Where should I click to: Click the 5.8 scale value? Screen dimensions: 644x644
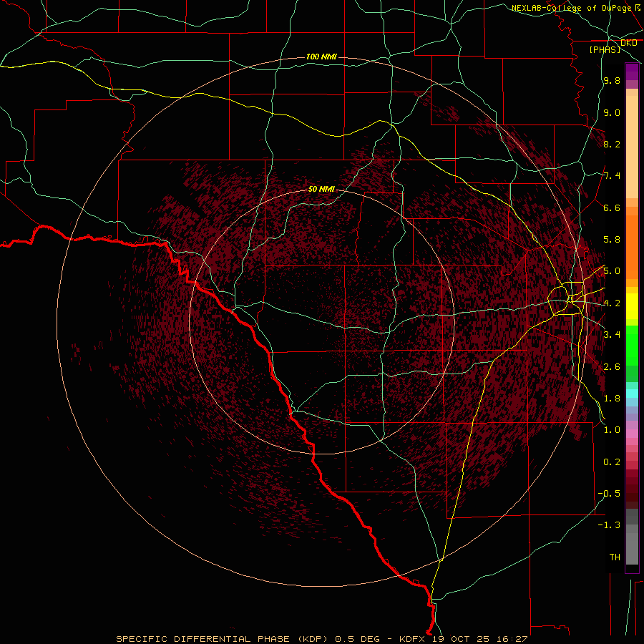612,240
